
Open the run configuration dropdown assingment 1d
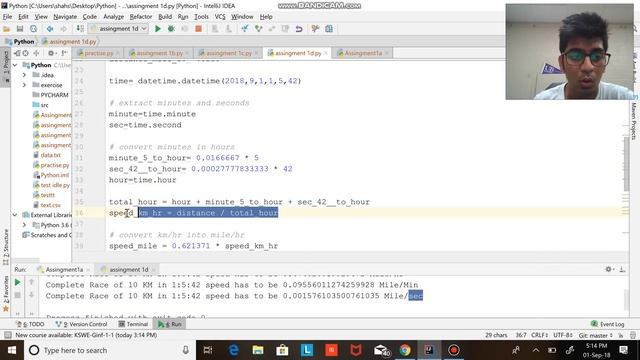tap(118, 29)
